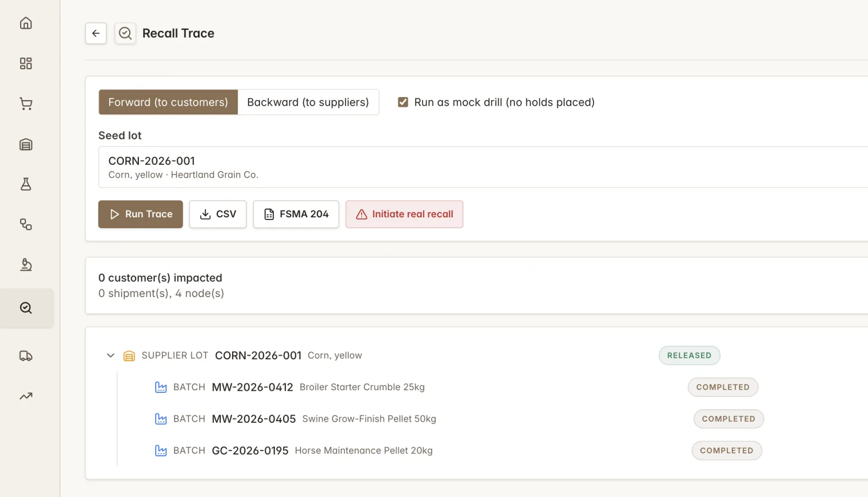
Task: Click the Recall Trace header icon
Action: 125,33
